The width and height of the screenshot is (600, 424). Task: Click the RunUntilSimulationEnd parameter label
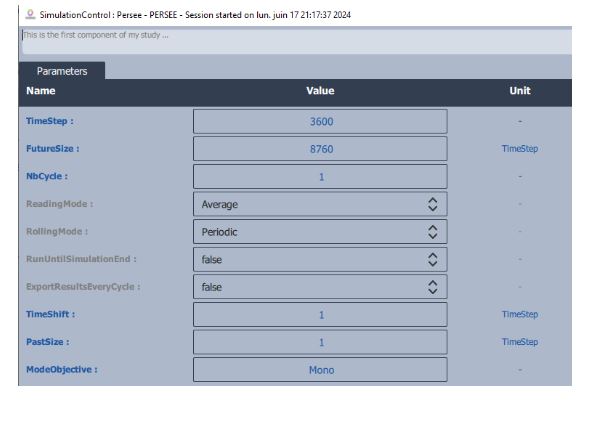tap(81, 259)
